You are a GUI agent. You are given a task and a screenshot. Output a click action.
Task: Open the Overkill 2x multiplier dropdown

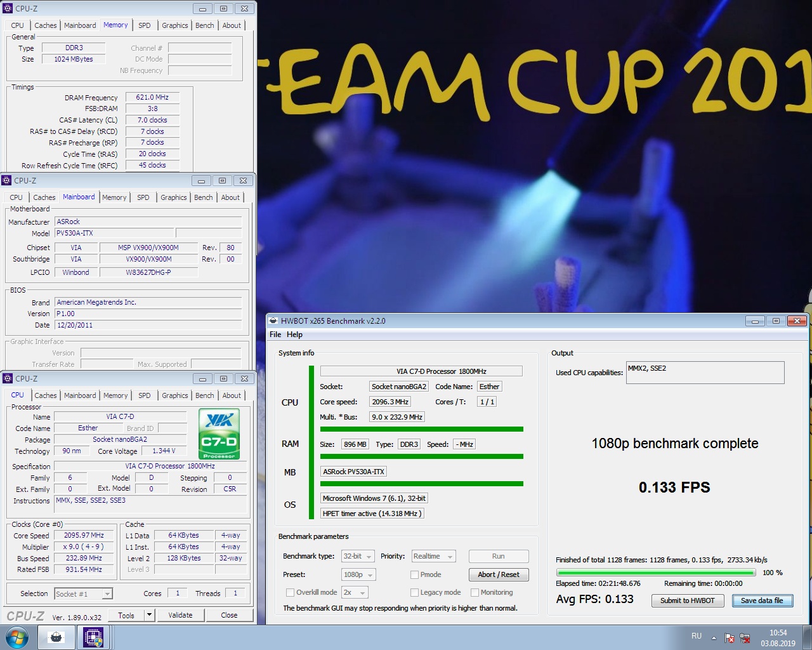[x=355, y=593]
